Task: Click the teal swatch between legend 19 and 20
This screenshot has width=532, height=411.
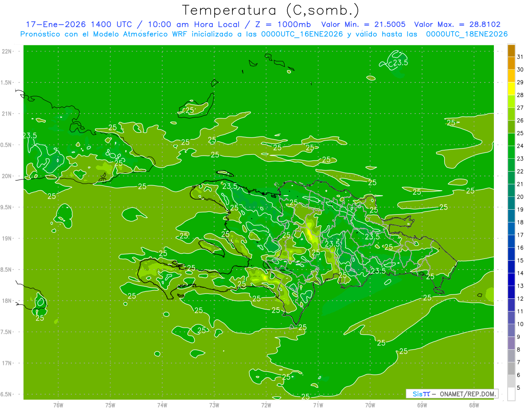Action: [x=511, y=203]
